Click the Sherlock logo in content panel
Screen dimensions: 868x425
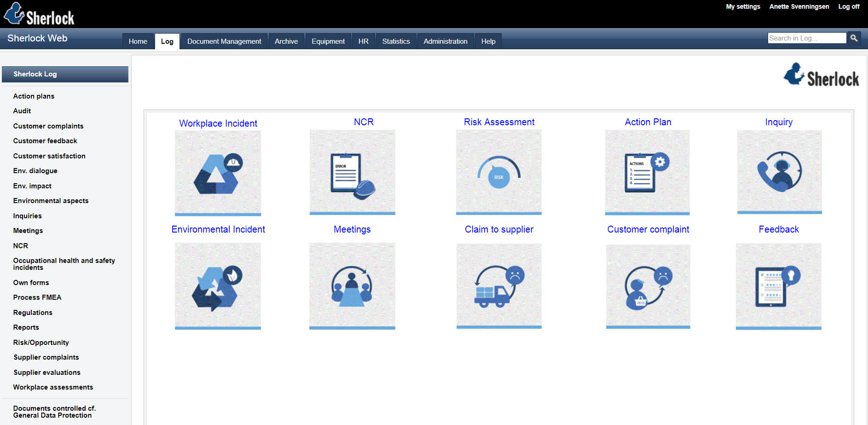point(821,75)
